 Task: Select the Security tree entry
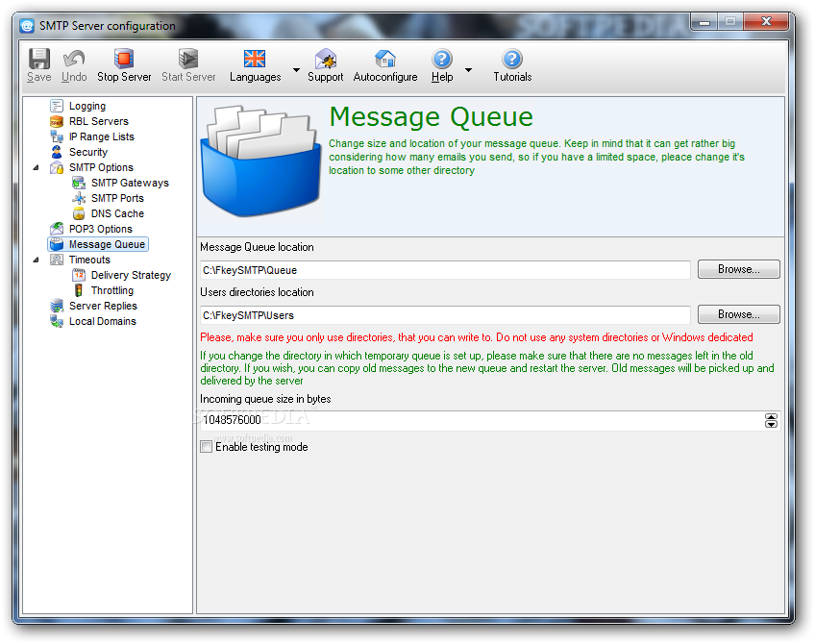pyautogui.click(x=88, y=152)
